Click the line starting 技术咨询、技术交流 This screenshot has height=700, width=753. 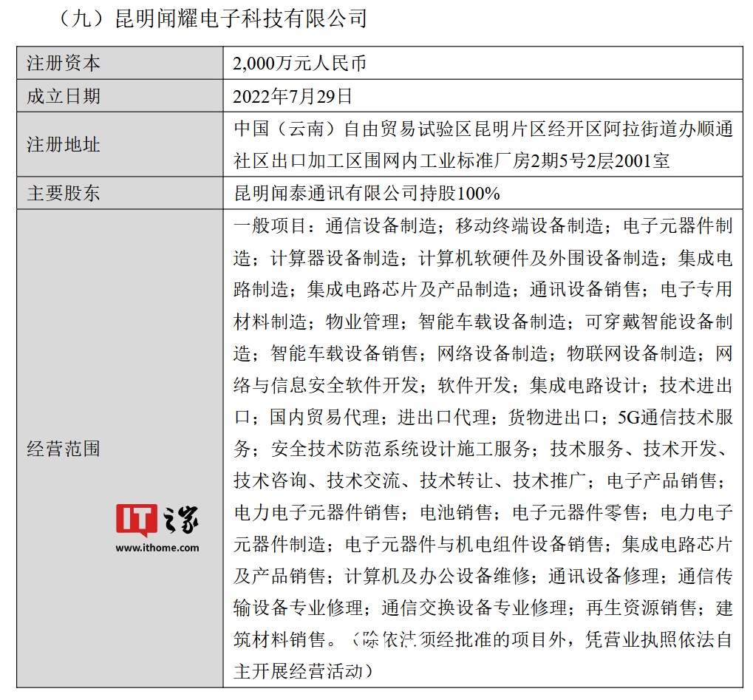pyautogui.click(x=480, y=480)
